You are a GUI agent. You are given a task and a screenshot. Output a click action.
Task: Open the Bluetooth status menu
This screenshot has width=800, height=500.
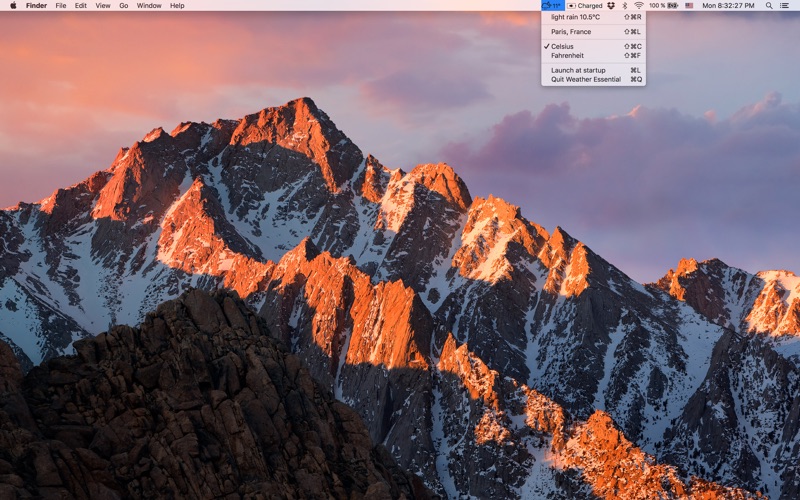coord(624,6)
